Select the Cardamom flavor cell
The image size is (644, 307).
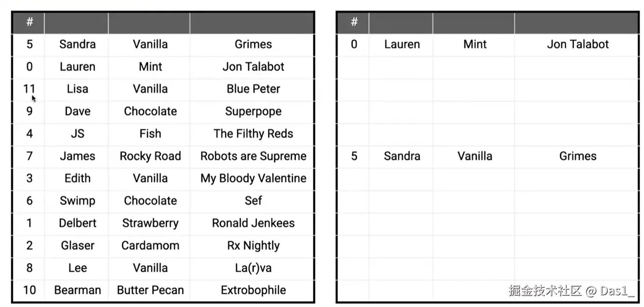pyautogui.click(x=150, y=246)
